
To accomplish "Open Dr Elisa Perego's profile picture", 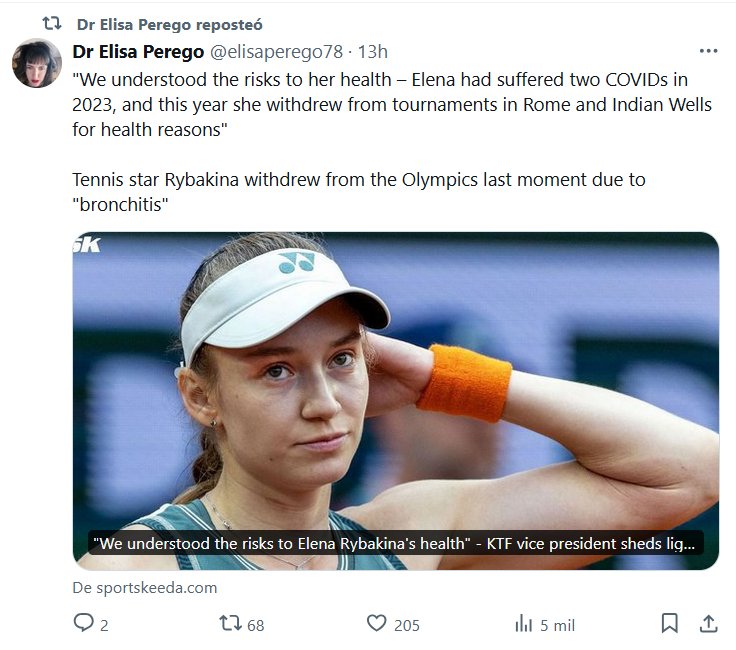I will 37,63.
